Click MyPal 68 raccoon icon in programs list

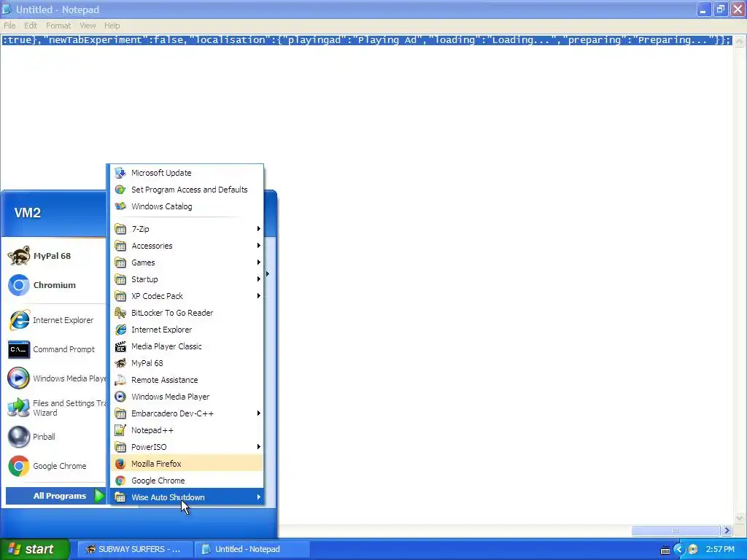pos(120,363)
